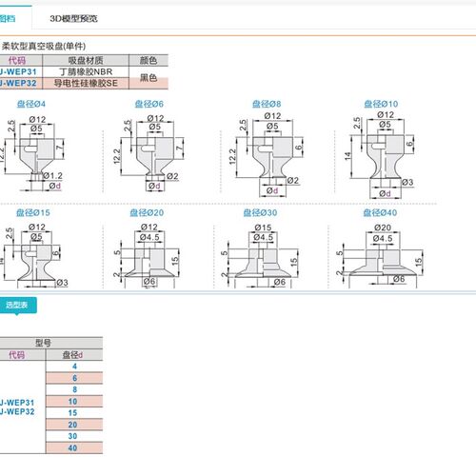Click the 盘径Ø20 title label

[147, 212]
